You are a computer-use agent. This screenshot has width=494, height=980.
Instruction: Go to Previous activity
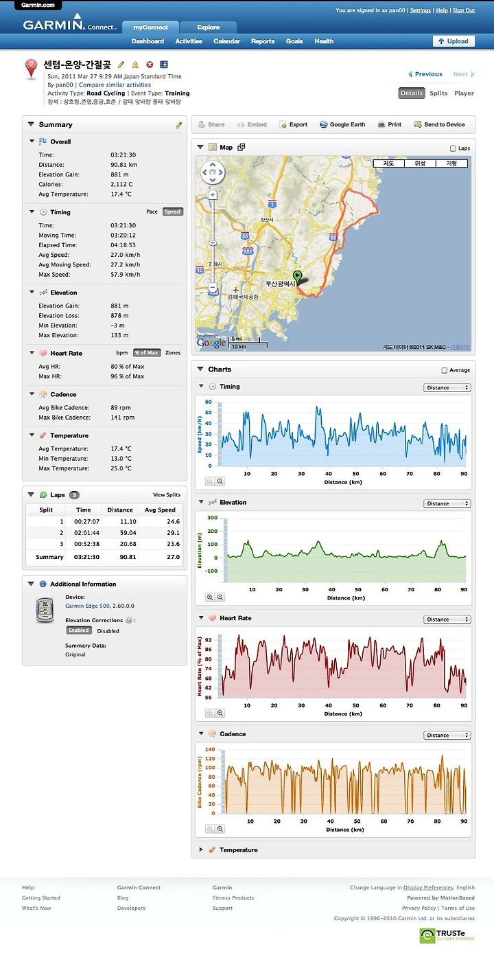tap(425, 74)
